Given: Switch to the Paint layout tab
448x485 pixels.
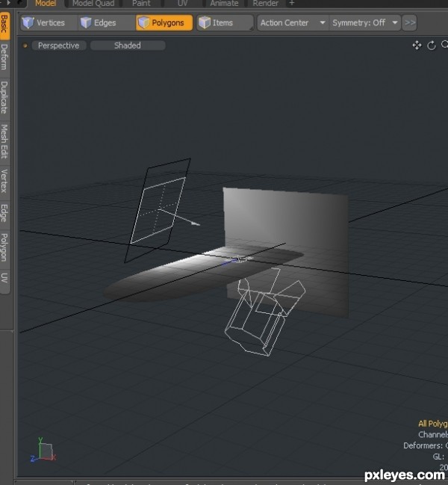Looking at the screenshot, I should 141,4.
